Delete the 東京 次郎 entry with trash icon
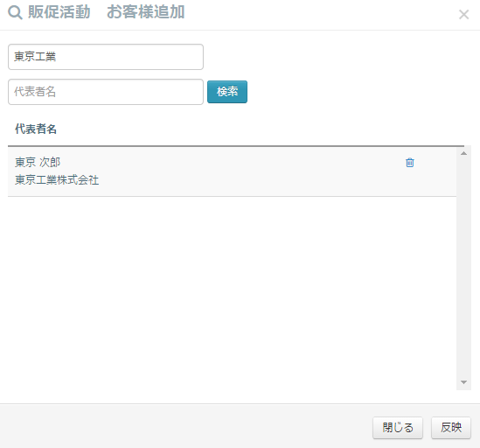480x448 pixels. (x=409, y=163)
